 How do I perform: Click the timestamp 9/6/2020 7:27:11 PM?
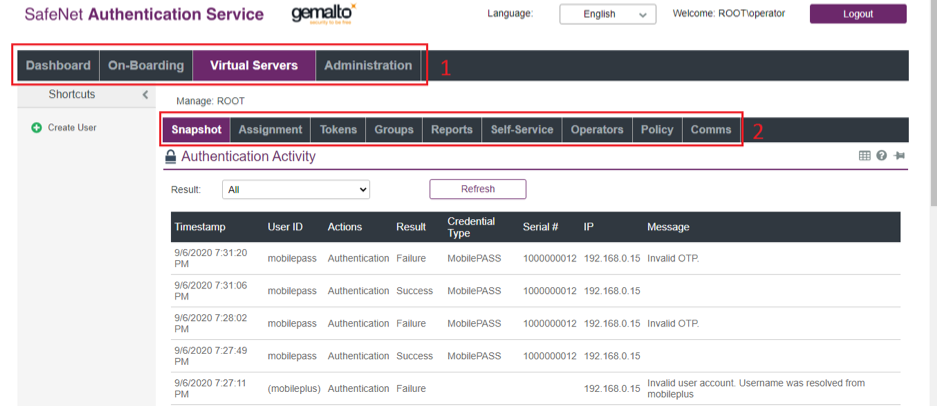(210, 389)
